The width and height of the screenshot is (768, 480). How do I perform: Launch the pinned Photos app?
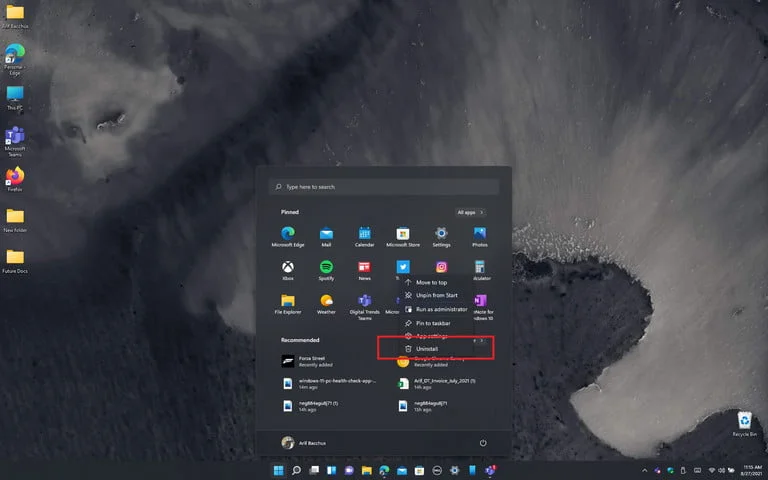pos(480,237)
